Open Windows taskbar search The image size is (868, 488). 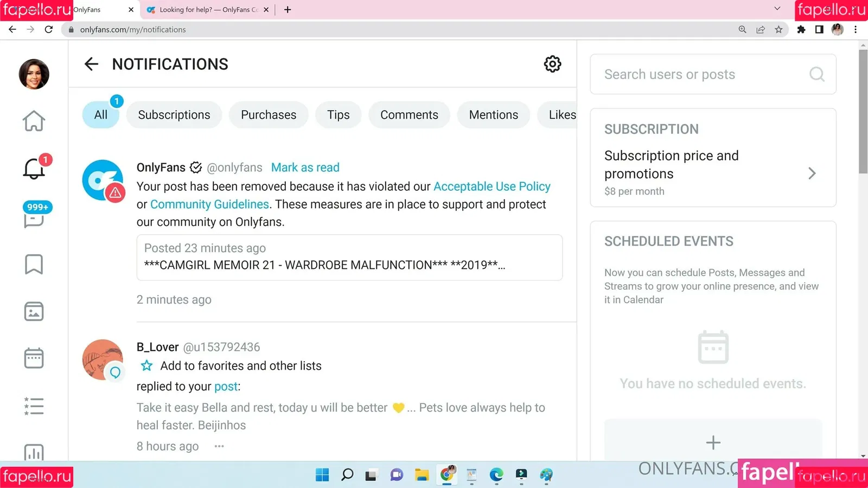(x=347, y=475)
